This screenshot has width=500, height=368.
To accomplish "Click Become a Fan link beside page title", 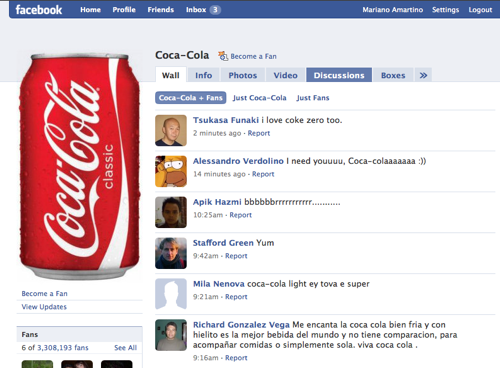I will pos(253,56).
